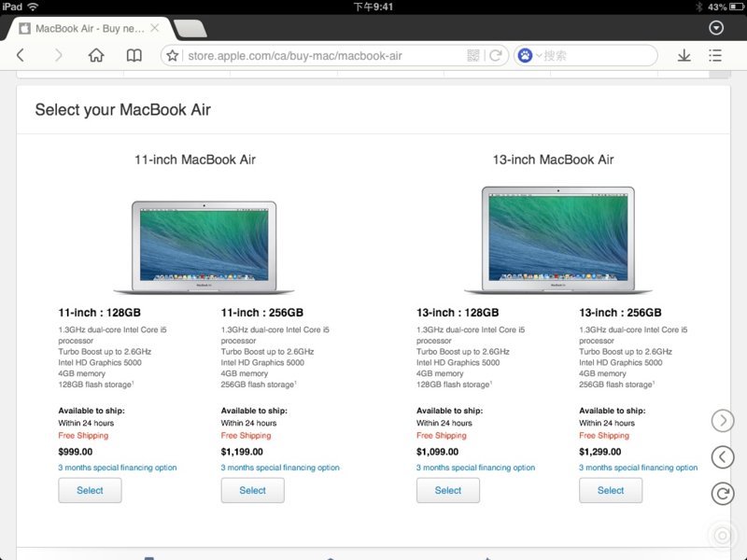Select the 13-inch 256GB MacBook Air
Image resolution: width=747 pixels, height=560 pixels.
pyautogui.click(x=611, y=490)
